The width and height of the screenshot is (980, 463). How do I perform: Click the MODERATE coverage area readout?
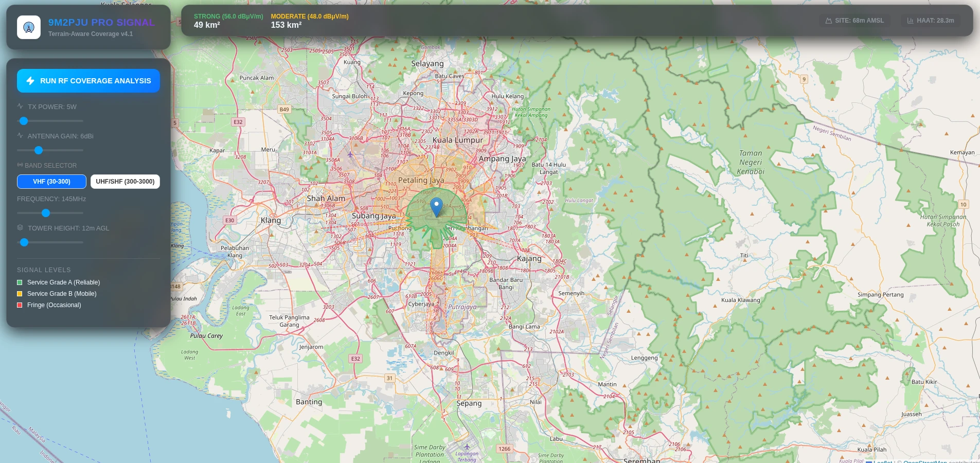(286, 25)
